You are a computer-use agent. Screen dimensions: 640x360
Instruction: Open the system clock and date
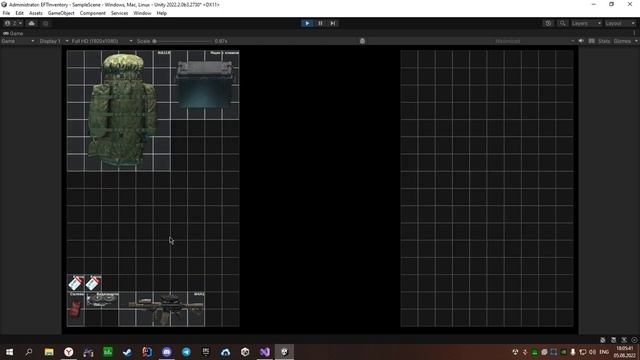[x=624, y=352]
